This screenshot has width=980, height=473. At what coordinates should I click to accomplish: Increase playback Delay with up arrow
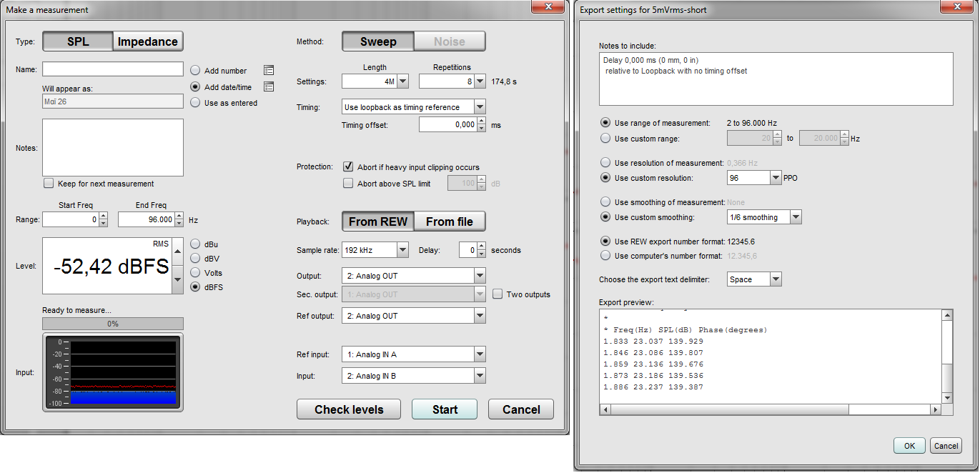pyautogui.click(x=482, y=247)
